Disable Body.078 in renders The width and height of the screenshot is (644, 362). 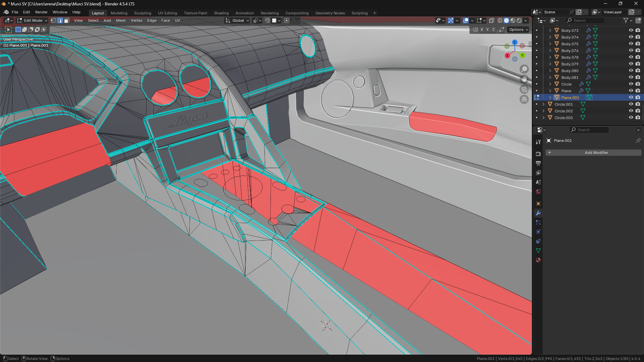(638, 57)
